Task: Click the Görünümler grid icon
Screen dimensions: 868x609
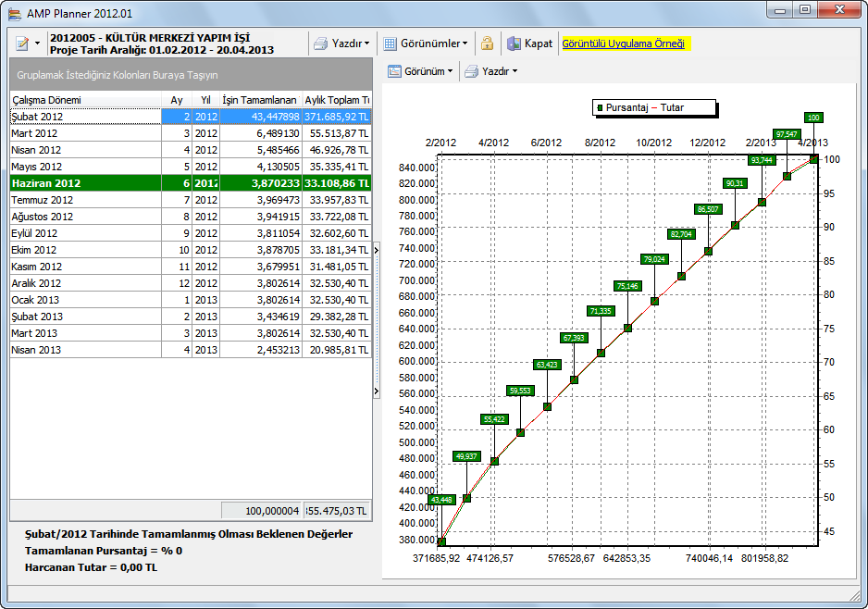Action: [x=391, y=43]
